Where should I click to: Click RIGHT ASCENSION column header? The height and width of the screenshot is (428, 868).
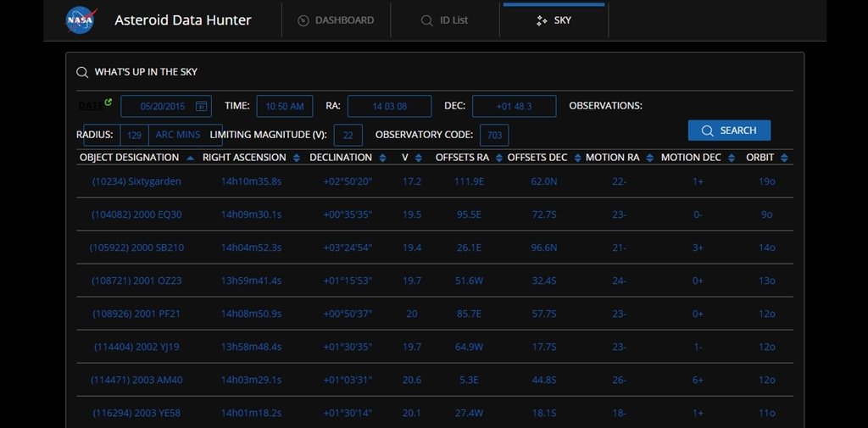(x=244, y=158)
